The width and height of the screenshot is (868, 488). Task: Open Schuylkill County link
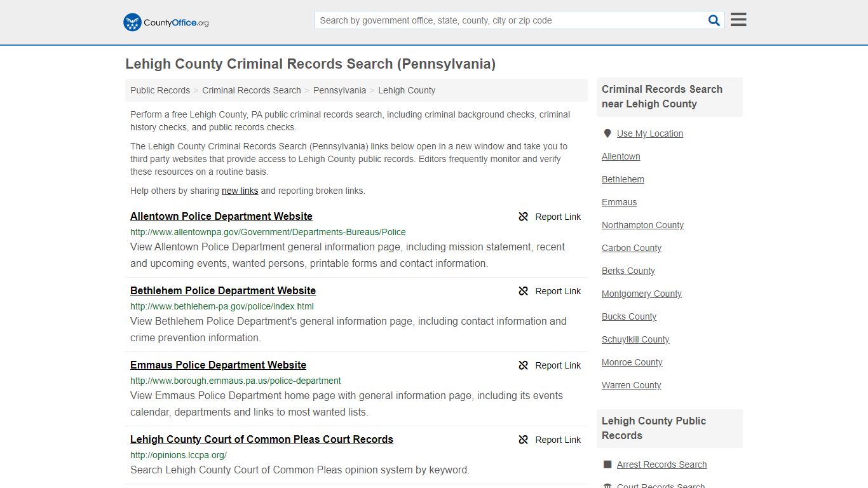(x=635, y=339)
